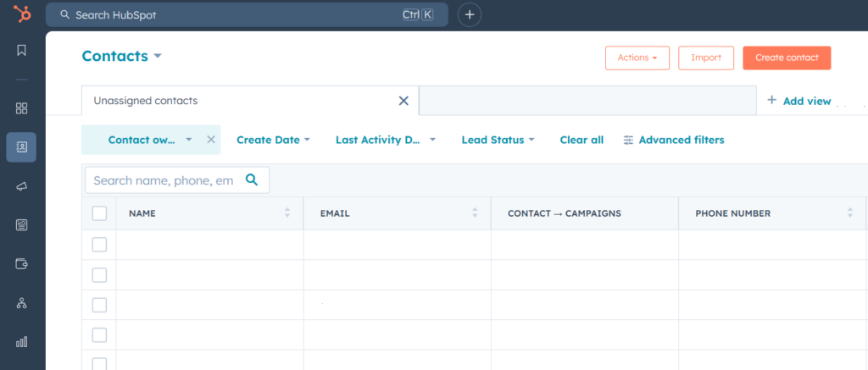Screen dimensions: 868x370
Task: Open the CRM contacts icon in sidebar
Action: (22, 146)
